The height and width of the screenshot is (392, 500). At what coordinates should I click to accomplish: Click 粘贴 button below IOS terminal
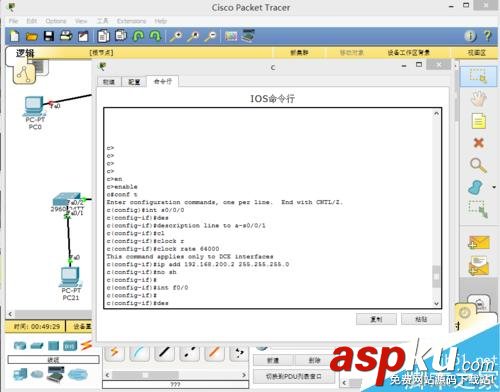pos(421,319)
